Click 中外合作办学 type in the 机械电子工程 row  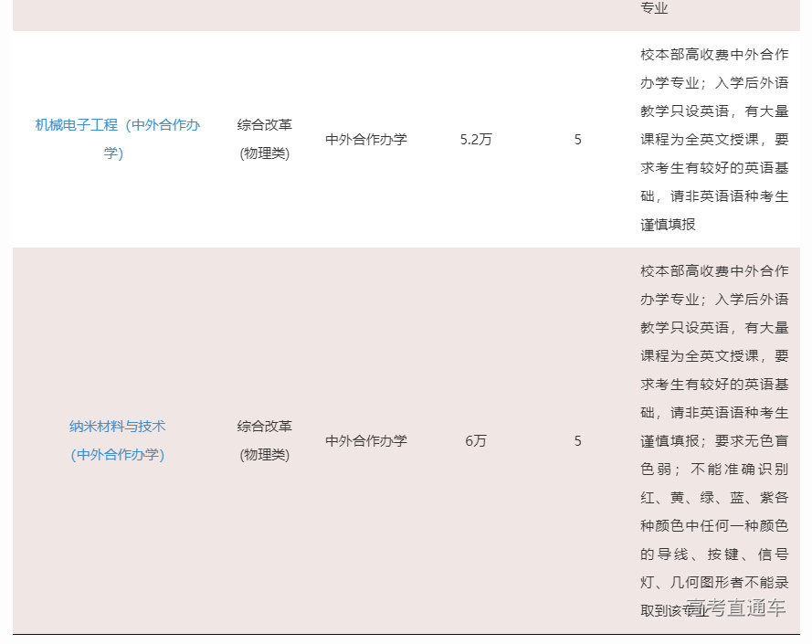pyautogui.click(x=366, y=140)
